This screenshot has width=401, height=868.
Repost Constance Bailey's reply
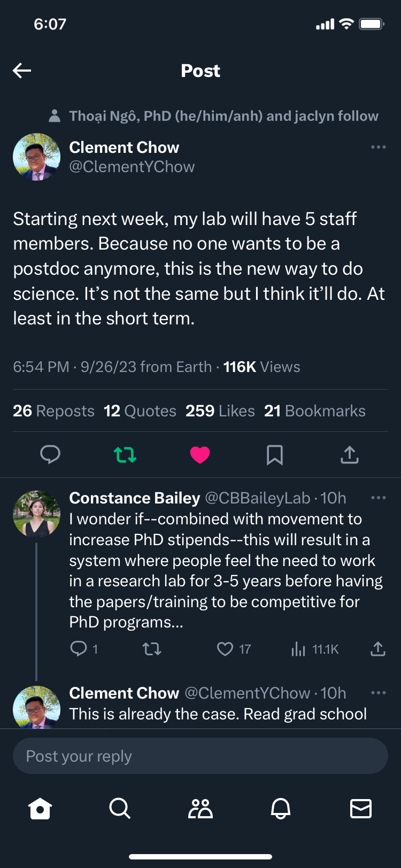(152, 649)
